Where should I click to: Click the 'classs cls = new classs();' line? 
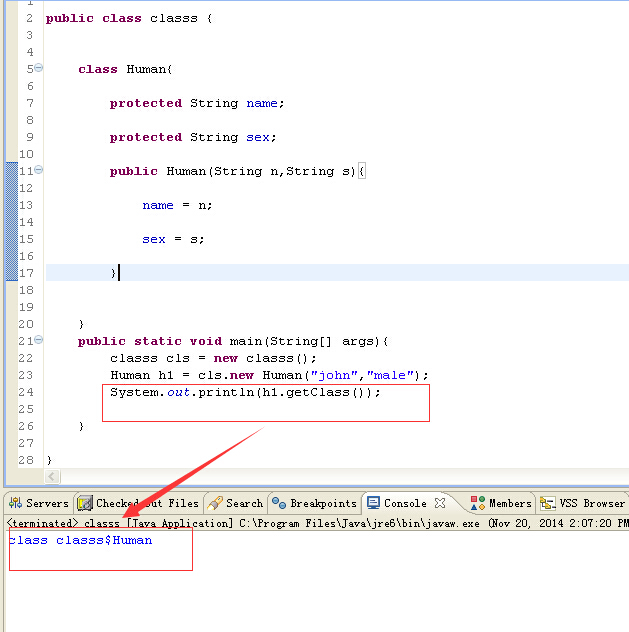(213, 358)
